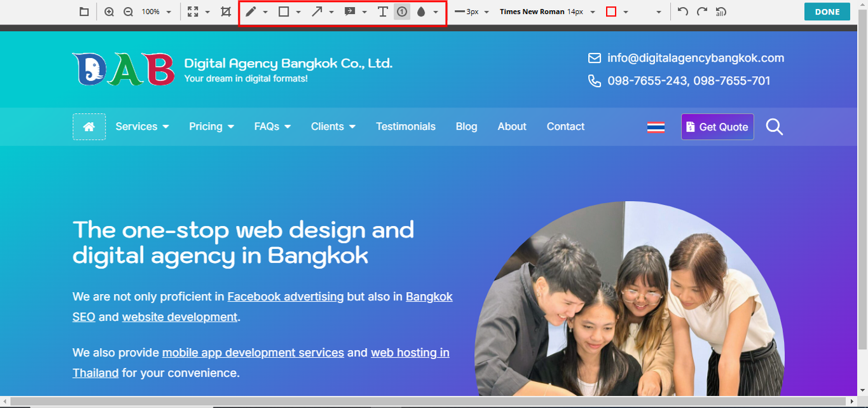Click the open file folder icon
The height and width of the screenshot is (408, 868).
(84, 12)
